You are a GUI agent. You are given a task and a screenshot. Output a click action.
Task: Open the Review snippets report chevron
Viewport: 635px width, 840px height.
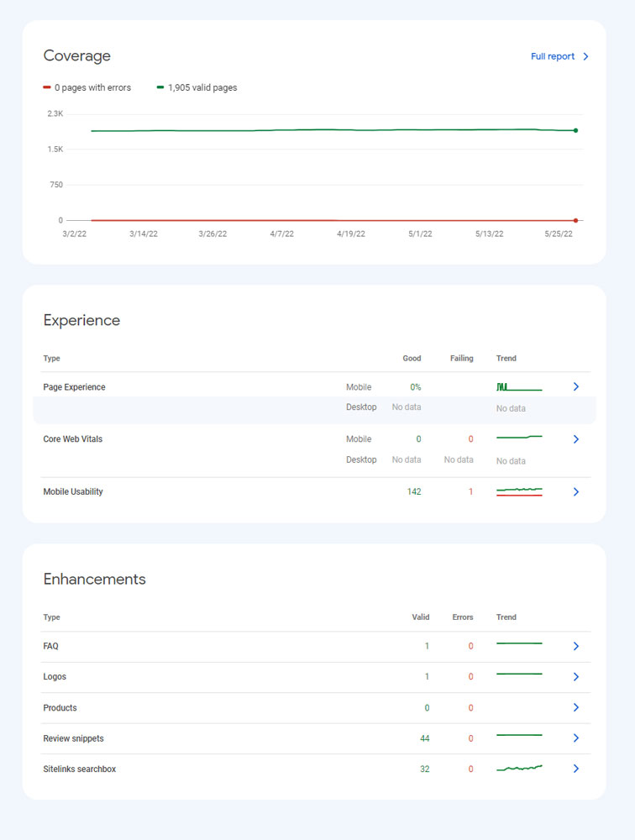[576, 738]
